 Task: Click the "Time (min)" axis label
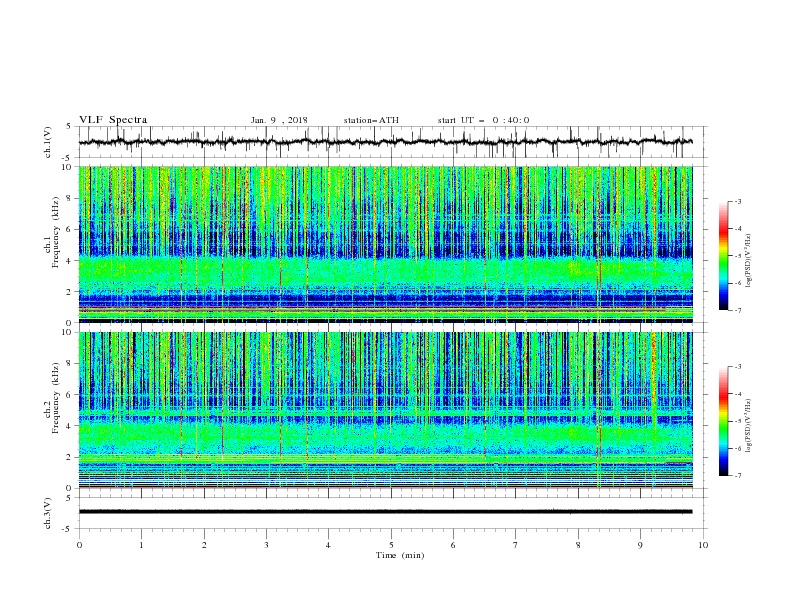pos(400,555)
